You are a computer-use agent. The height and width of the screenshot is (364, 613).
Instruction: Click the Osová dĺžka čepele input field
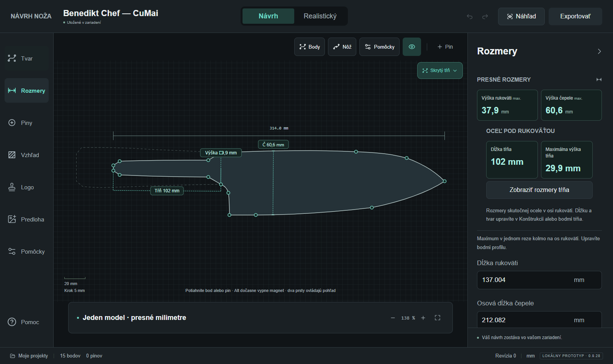point(539,320)
